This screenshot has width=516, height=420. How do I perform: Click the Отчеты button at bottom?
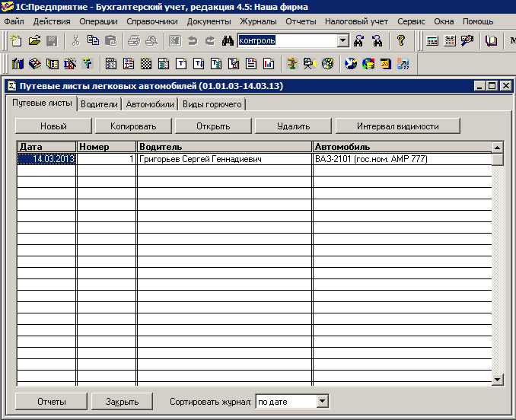(51, 402)
